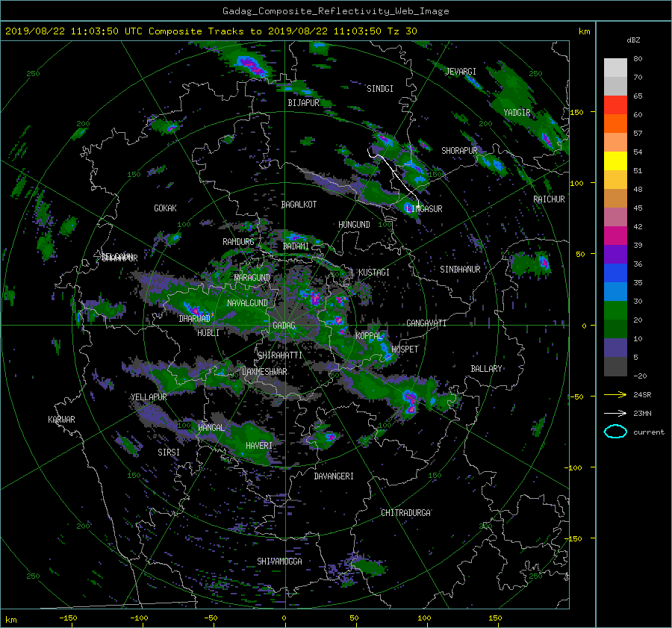The image size is (672, 628).
Task: Click the GADAG radar center label
Action: click(x=284, y=326)
